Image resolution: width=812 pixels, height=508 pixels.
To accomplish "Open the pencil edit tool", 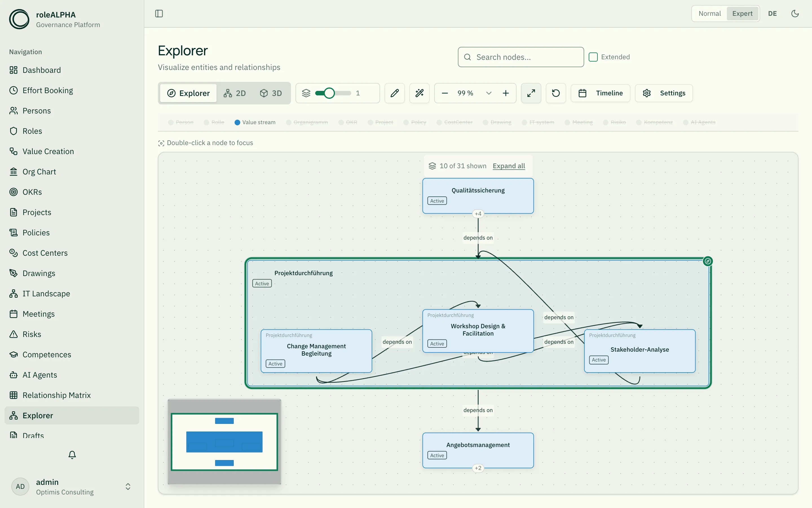I will [395, 93].
